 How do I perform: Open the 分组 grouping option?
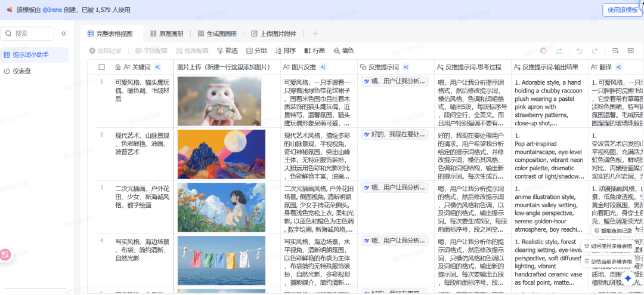tap(256, 51)
